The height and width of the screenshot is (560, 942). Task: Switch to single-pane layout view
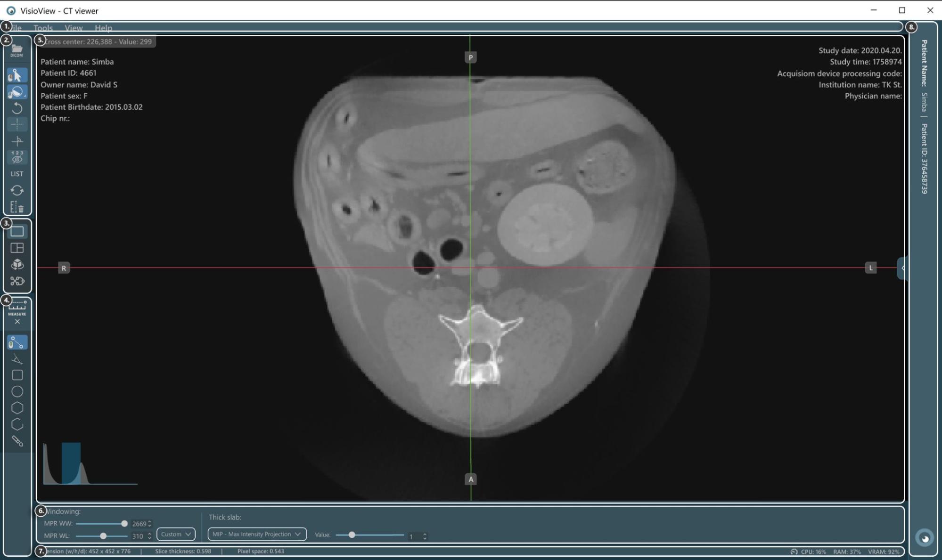pyautogui.click(x=17, y=231)
